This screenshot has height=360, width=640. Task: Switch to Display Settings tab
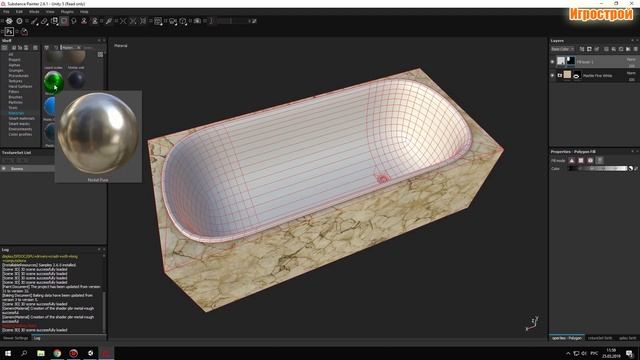tap(627, 338)
